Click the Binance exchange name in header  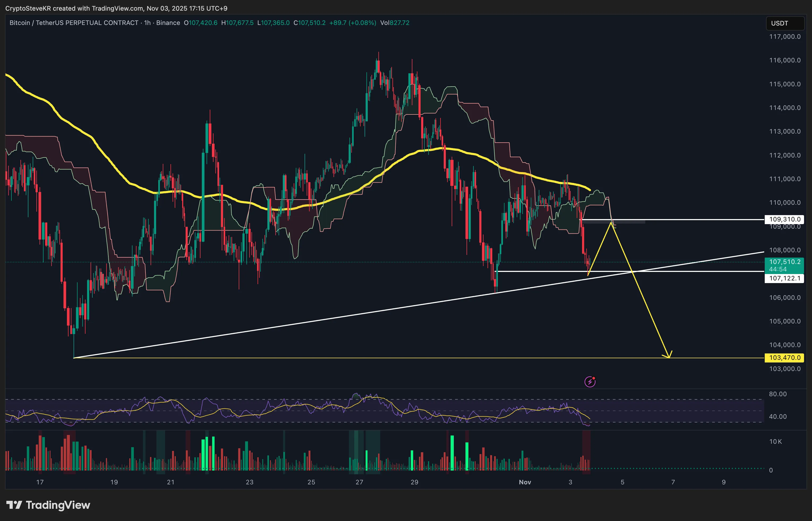(x=168, y=23)
